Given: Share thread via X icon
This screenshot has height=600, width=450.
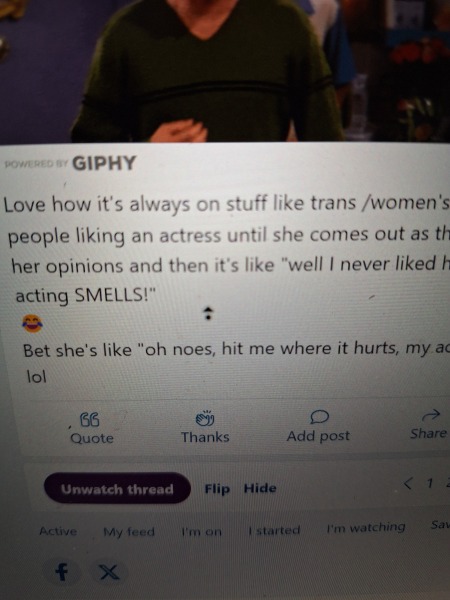Looking at the screenshot, I should click(x=109, y=572).
